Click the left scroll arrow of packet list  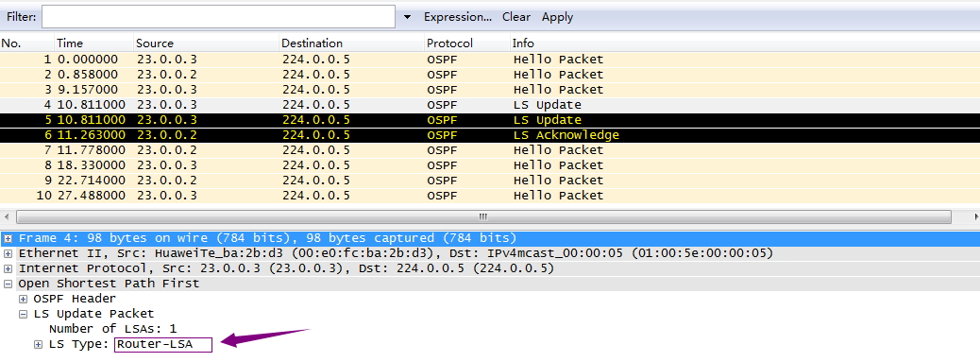click(7, 216)
